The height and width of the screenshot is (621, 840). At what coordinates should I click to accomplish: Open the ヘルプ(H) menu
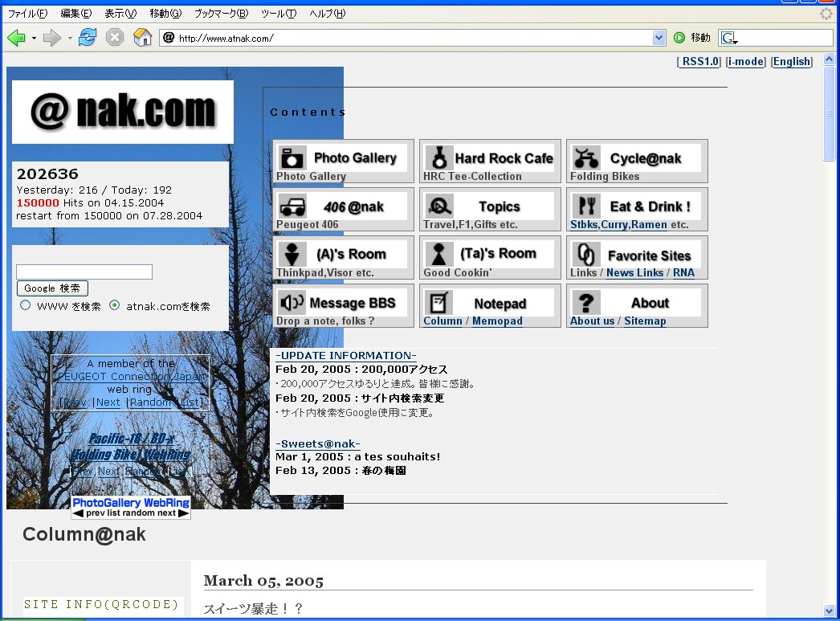[x=328, y=14]
